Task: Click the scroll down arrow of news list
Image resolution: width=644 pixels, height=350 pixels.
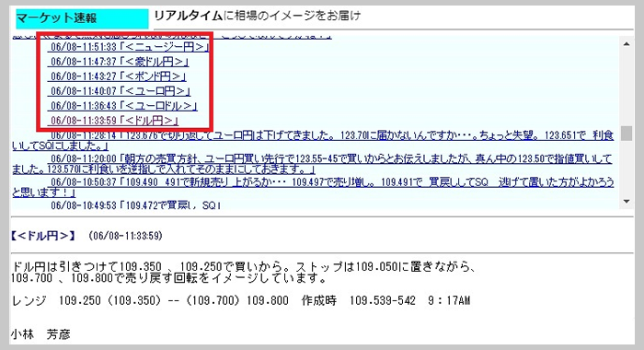Action: pyautogui.click(x=627, y=201)
